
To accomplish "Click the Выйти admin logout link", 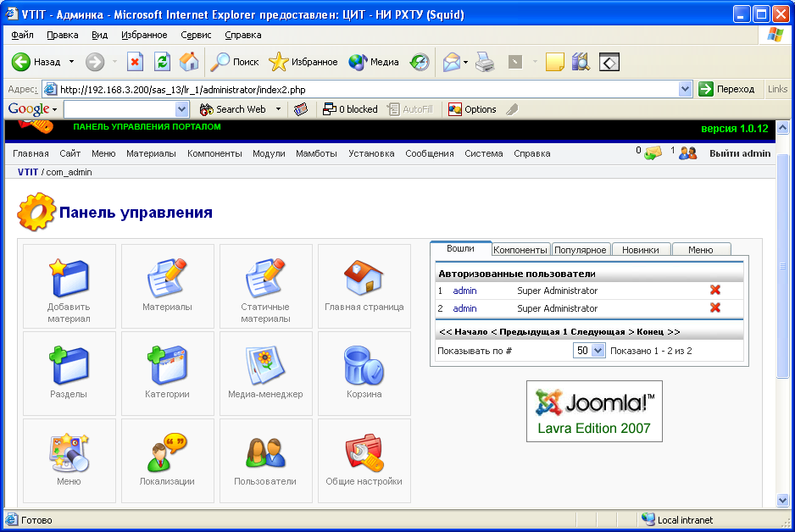I will coord(740,153).
